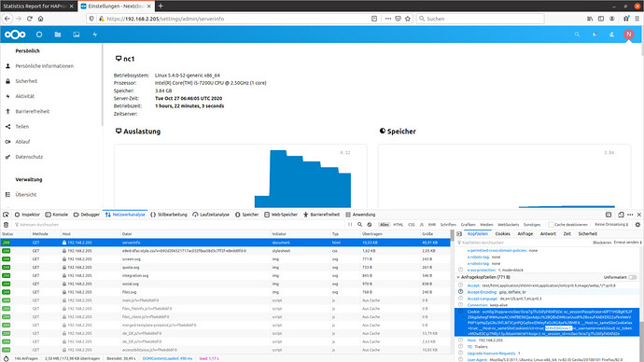644x362 pixels.
Task: Enable the Cache deaktivieren checkbox
Action: coord(552,225)
